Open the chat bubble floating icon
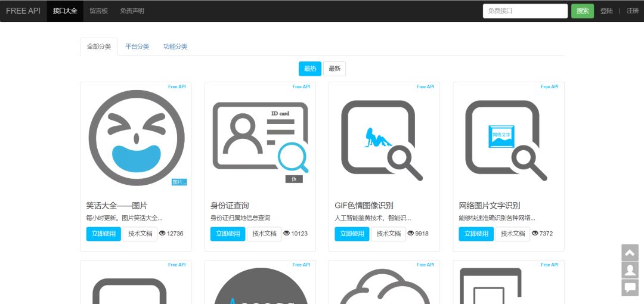The height and width of the screenshot is (304, 644). [x=630, y=287]
